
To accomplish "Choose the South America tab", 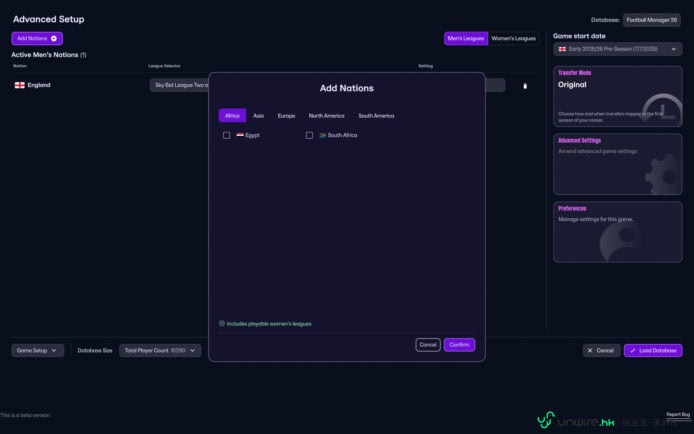I will pos(376,115).
